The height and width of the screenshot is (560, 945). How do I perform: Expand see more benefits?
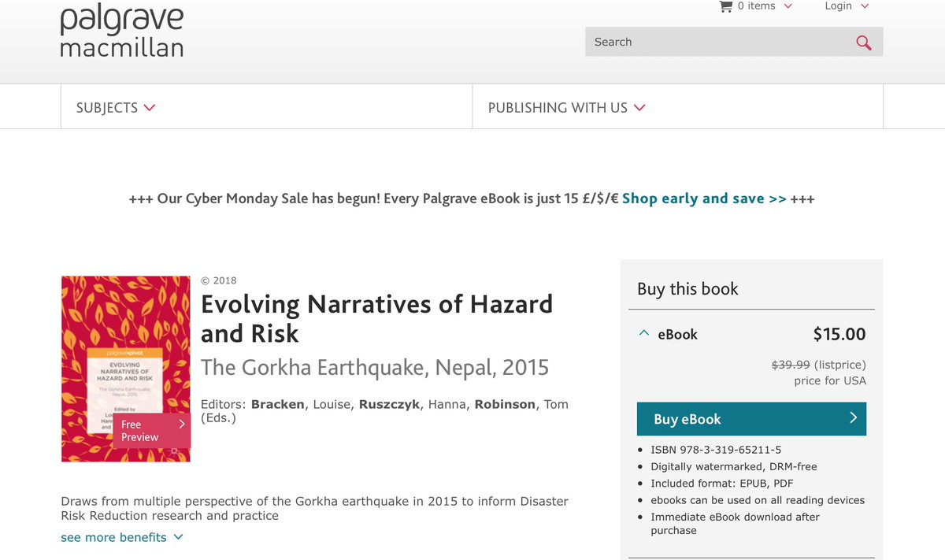point(122,537)
